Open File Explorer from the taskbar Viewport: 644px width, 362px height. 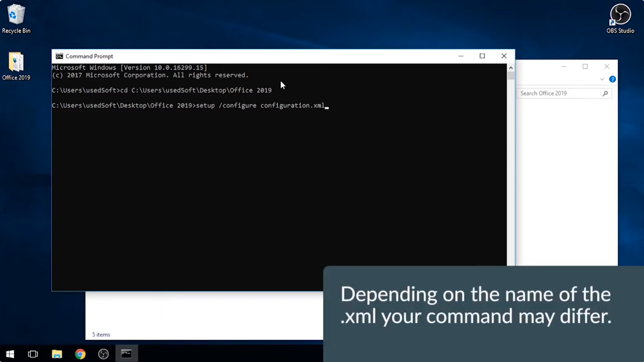point(57,354)
